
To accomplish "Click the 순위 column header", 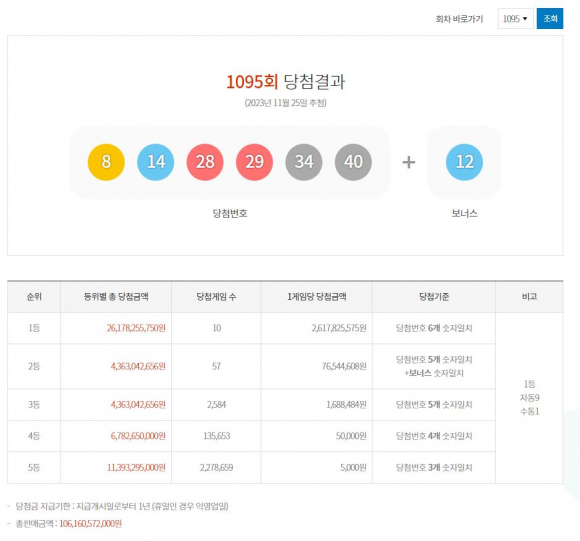I will (34, 297).
